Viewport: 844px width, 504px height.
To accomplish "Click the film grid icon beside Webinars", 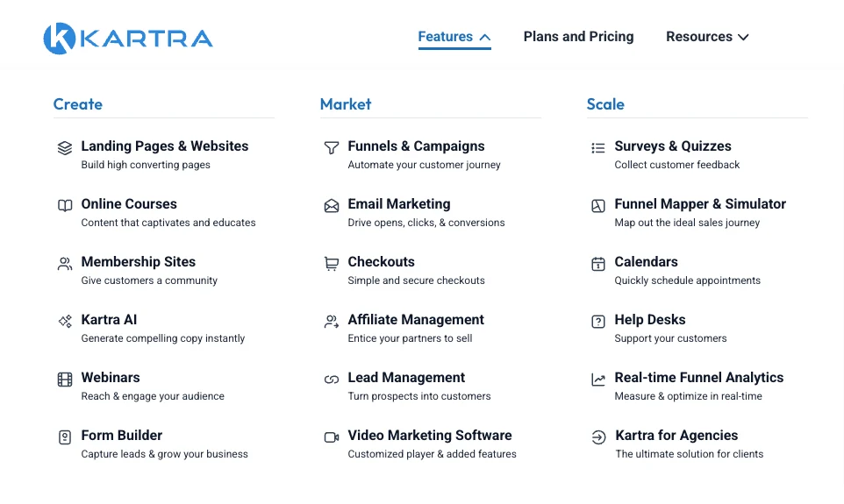I will click(65, 380).
